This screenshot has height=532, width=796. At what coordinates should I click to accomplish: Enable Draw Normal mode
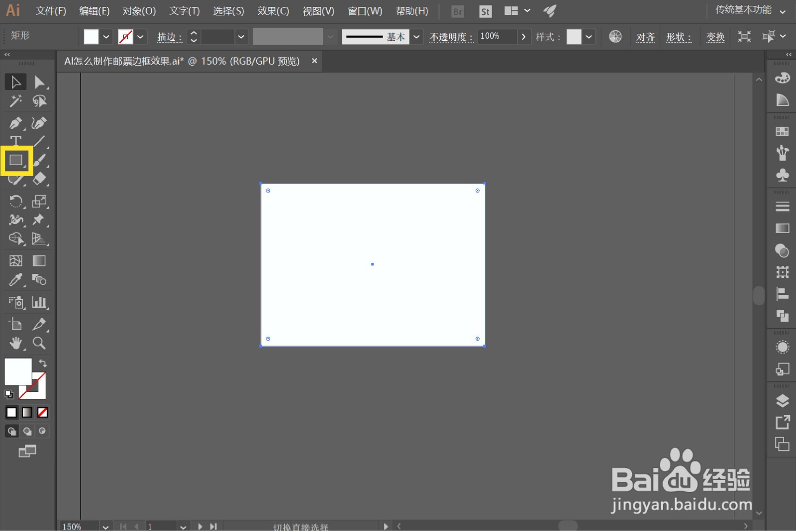[x=11, y=431]
